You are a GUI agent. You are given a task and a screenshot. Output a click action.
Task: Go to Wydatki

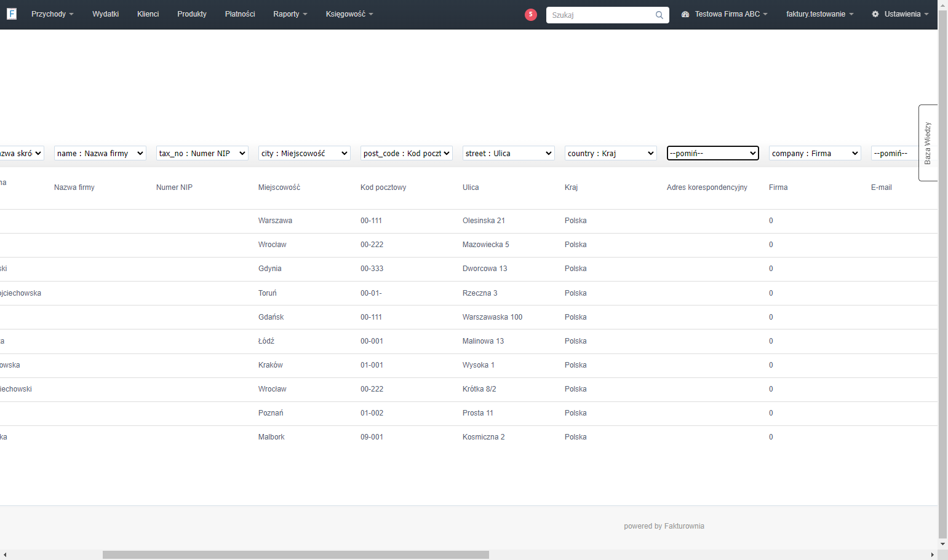(105, 14)
